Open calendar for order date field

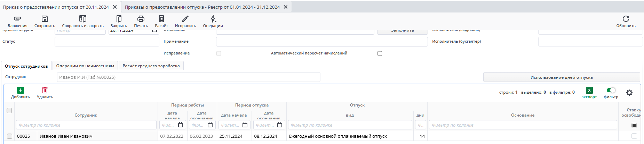pos(154,31)
